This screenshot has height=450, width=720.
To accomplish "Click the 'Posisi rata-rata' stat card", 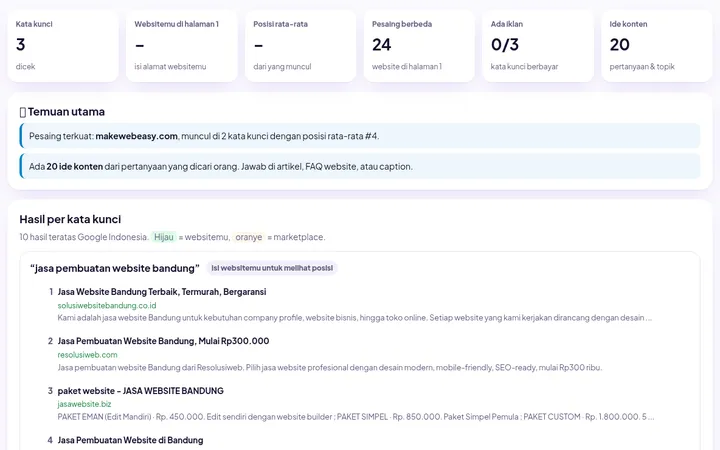I will 300,46.
